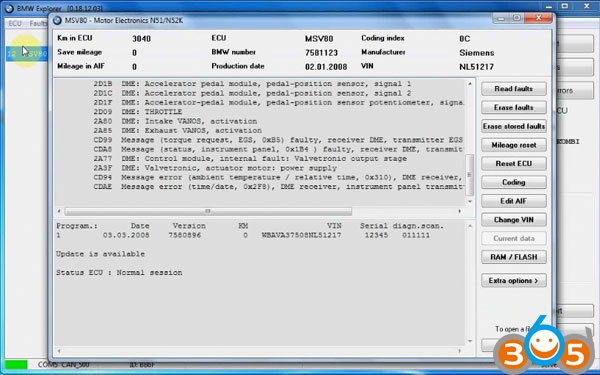The height and width of the screenshot is (375, 600).
Task: Click the Edit AIF button
Action: [x=514, y=201]
